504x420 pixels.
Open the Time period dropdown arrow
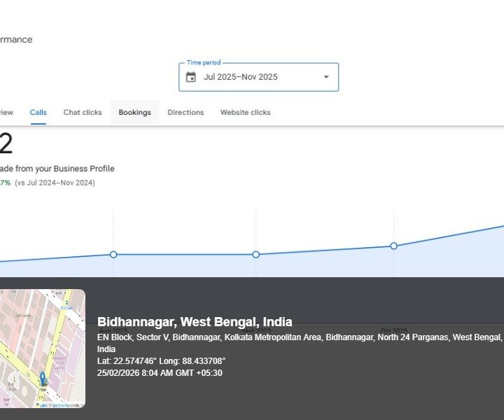[x=325, y=77]
